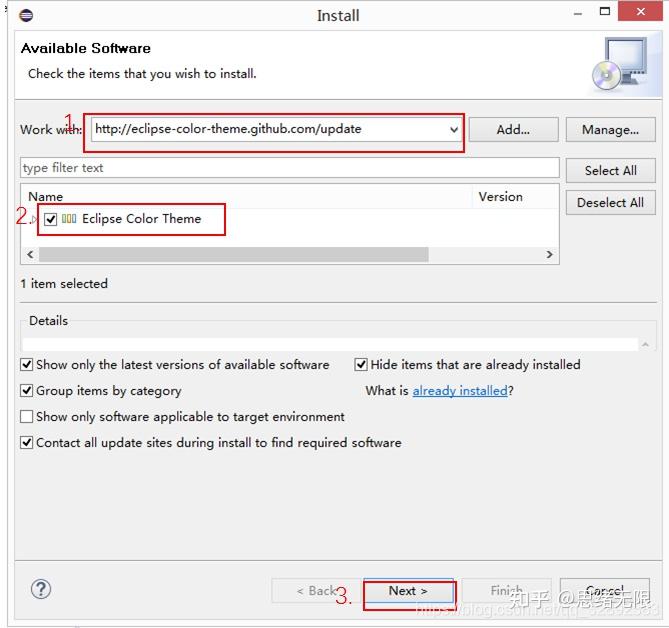
Task: Toggle Group items by category checkbox
Action: [26, 391]
